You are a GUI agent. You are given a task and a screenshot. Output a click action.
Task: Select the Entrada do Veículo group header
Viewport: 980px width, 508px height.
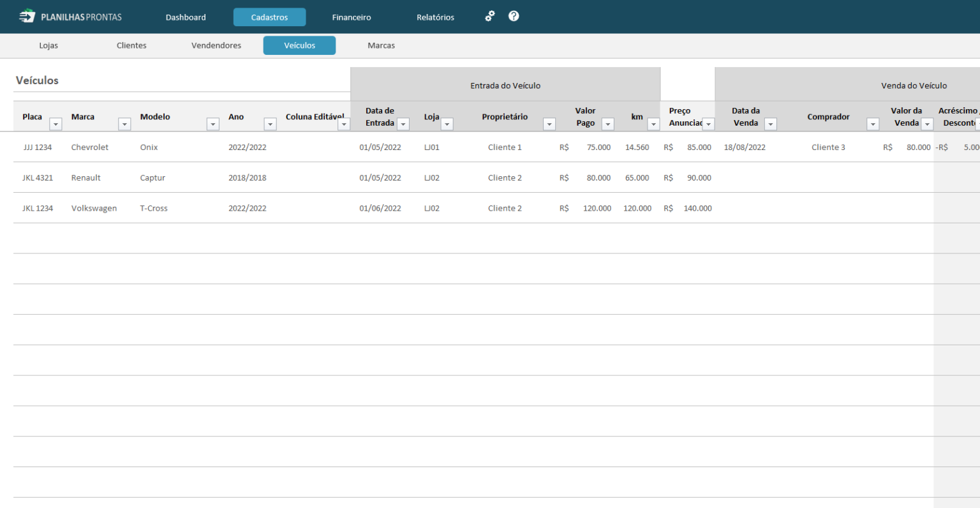505,85
